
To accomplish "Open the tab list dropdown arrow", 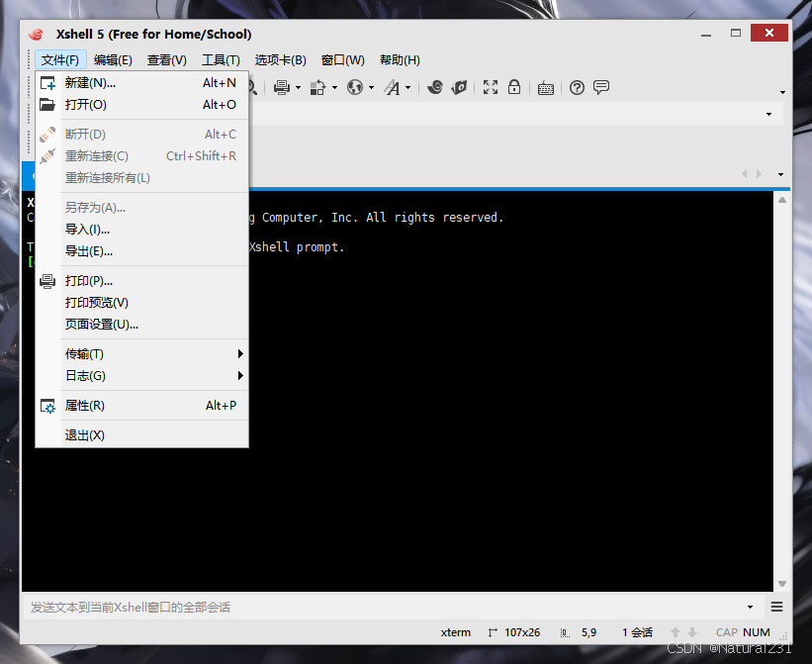I will (x=781, y=174).
